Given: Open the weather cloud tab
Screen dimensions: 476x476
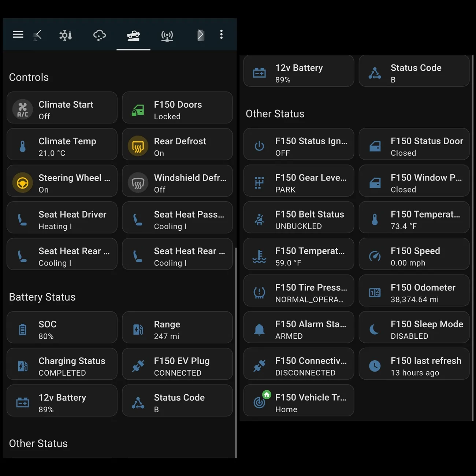Looking at the screenshot, I should [100, 35].
